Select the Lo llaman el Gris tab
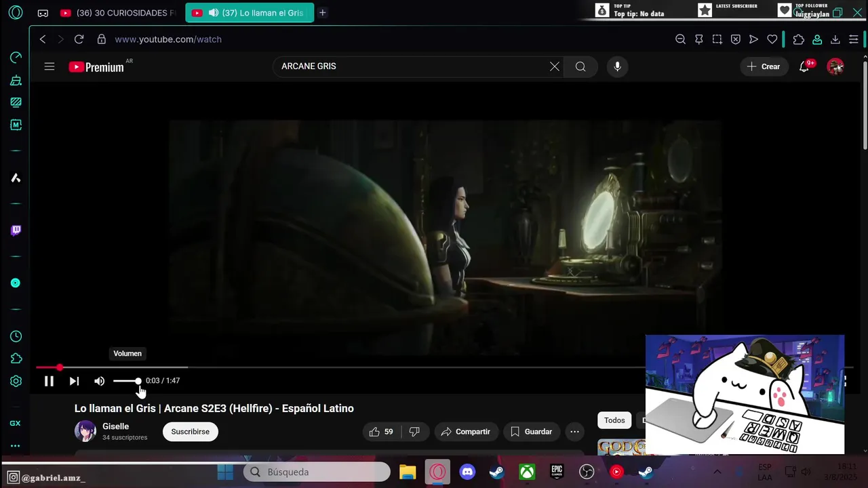The width and height of the screenshot is (868, 488). click(x=250, y=13)
